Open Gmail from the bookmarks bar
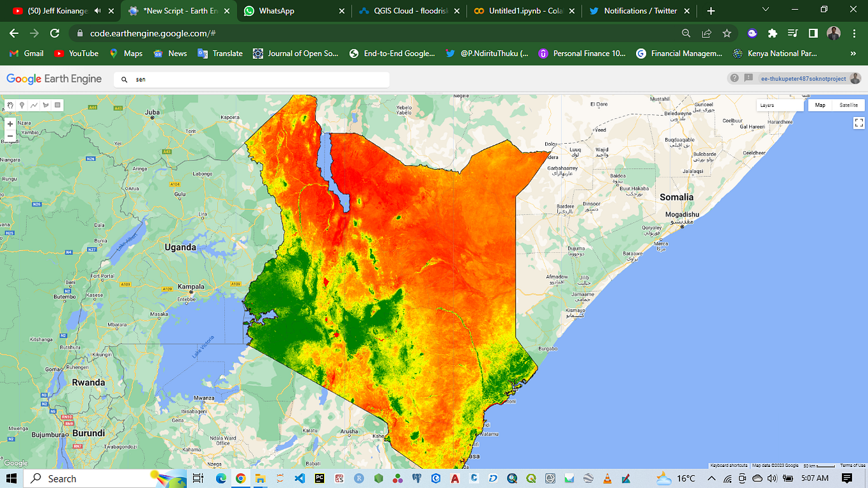 26,54
